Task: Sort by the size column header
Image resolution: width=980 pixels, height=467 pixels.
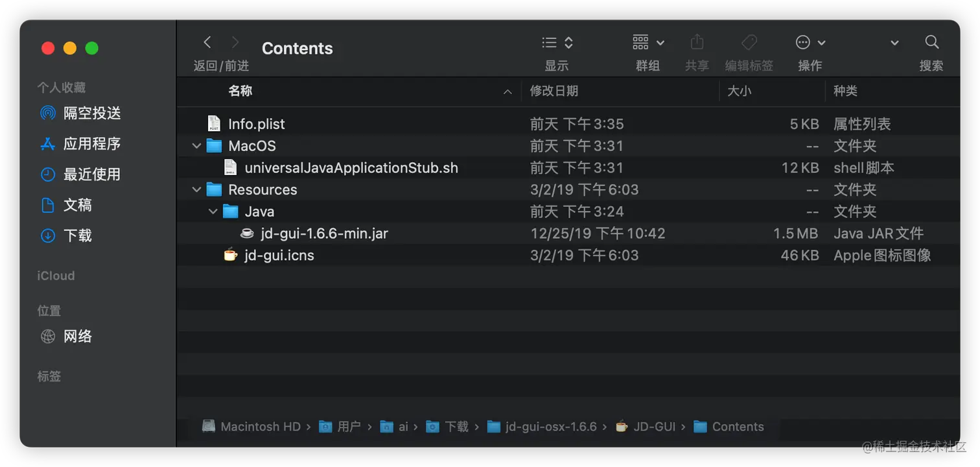Action: [x=740, y=91]
